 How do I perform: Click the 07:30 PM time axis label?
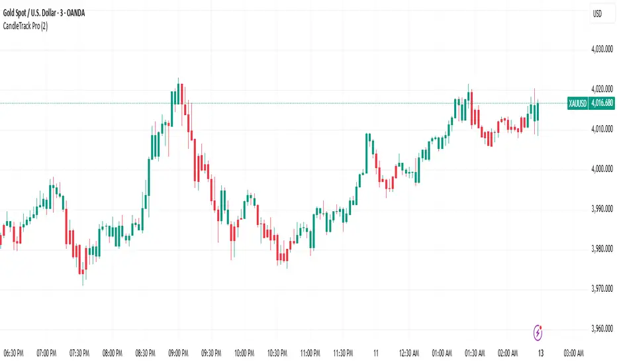pos(81,353)
